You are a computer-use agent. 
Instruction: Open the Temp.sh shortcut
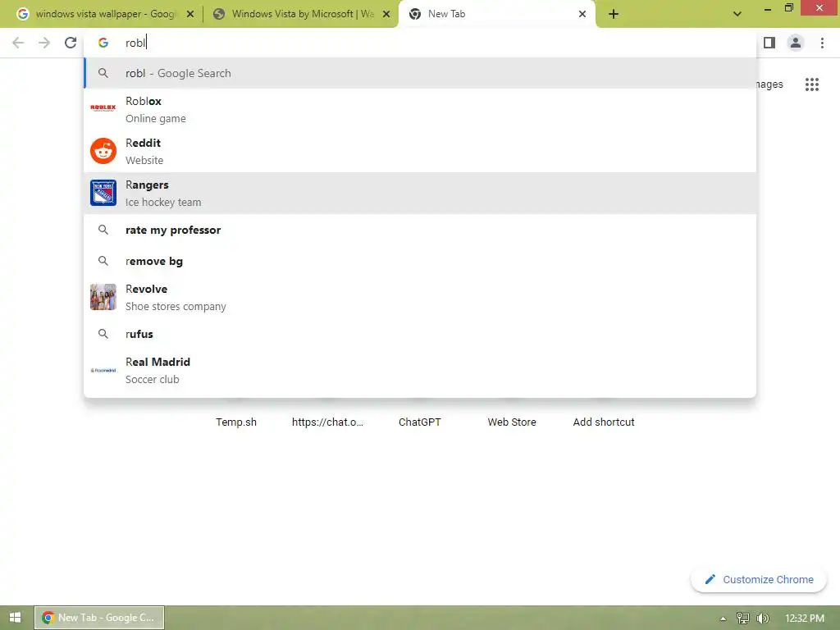pos(236,422)
